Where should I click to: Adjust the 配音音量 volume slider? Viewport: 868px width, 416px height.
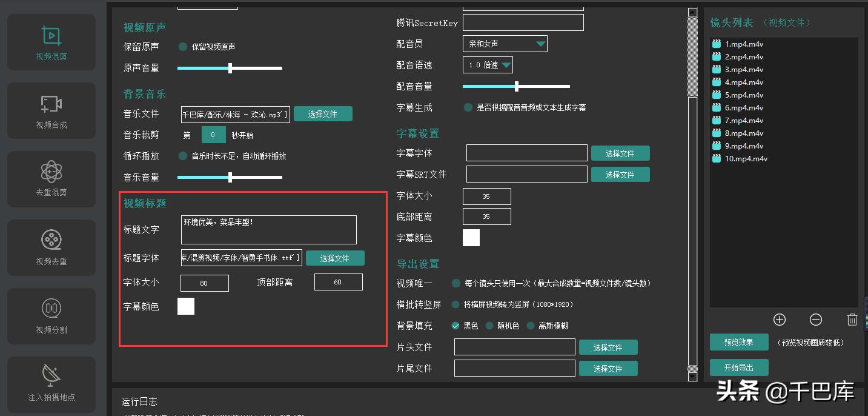pyautogui.click(x=516, y=86)
